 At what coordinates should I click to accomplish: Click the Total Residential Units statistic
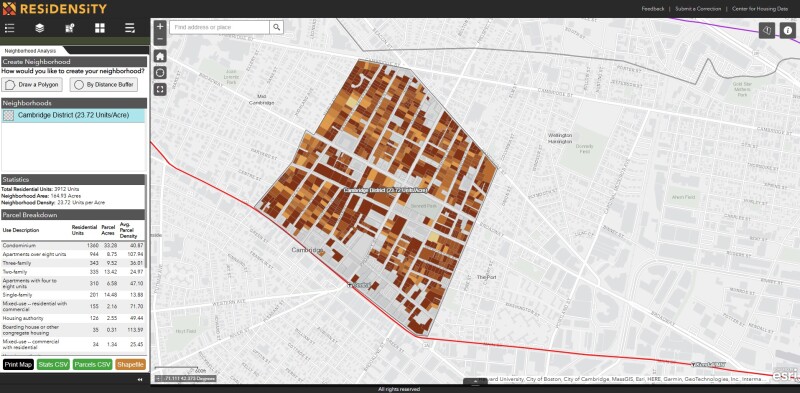(x=40, y=189)
